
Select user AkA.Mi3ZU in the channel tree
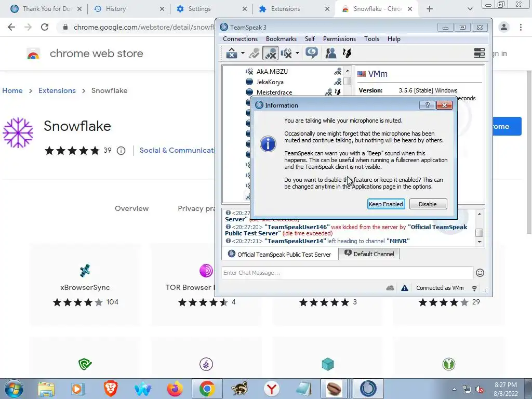click(x=272, y=72)
